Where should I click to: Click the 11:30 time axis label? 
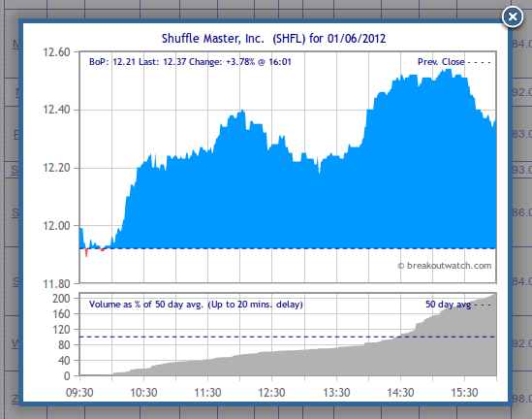tap(207, 393)
